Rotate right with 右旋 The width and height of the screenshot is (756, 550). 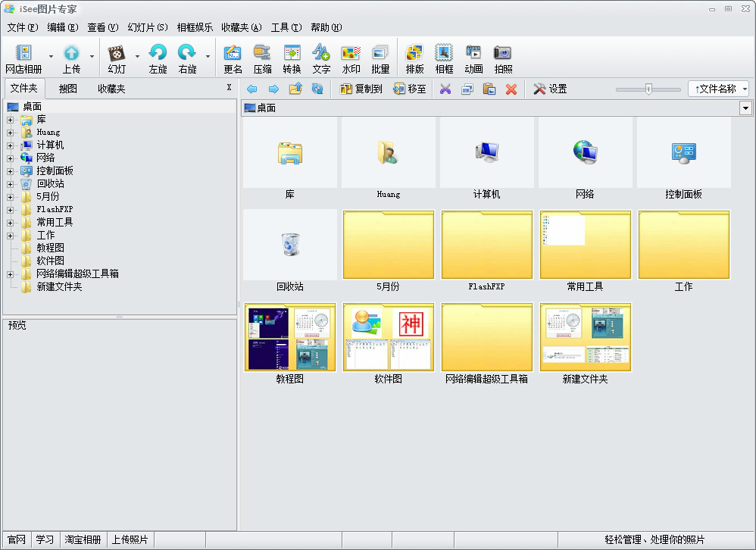[187, 58]
